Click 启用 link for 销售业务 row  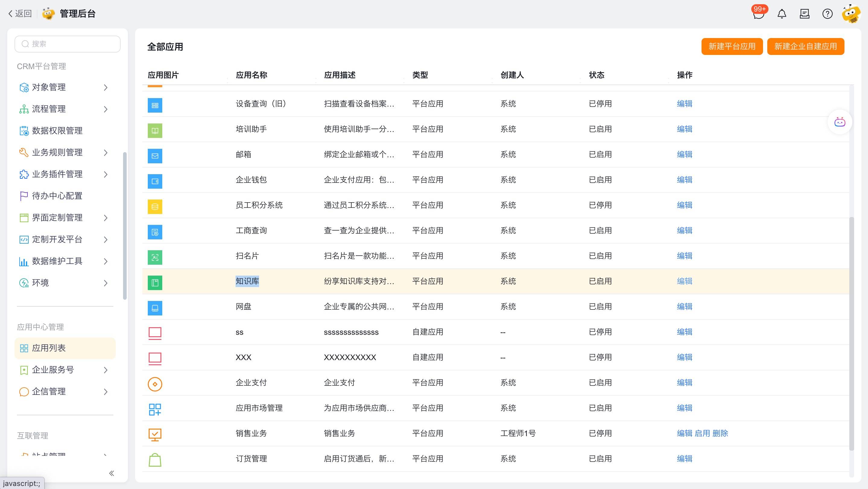coord(702,433)
